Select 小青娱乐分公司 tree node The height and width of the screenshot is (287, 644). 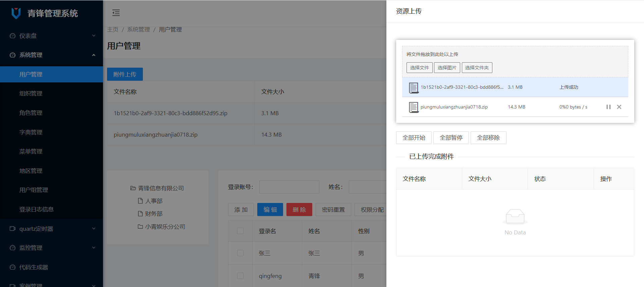[165, 227]
